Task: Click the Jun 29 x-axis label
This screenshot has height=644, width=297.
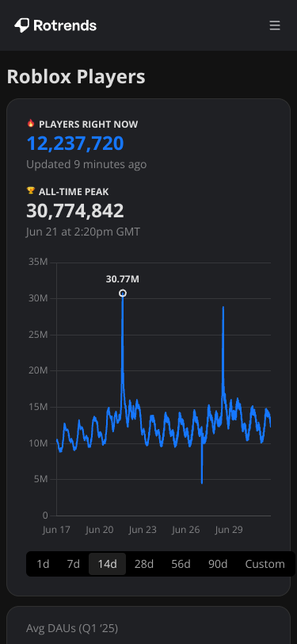Action: point(229,530)
